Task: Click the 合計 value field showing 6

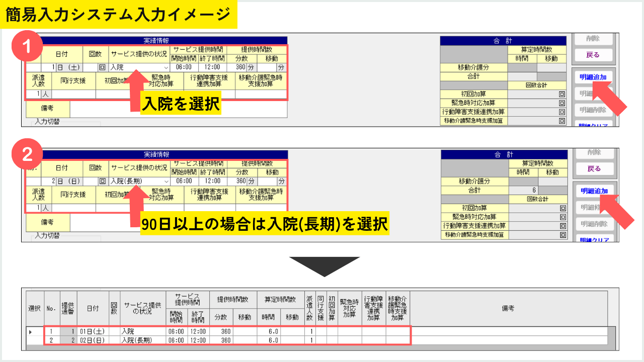Action: point(524,190)
